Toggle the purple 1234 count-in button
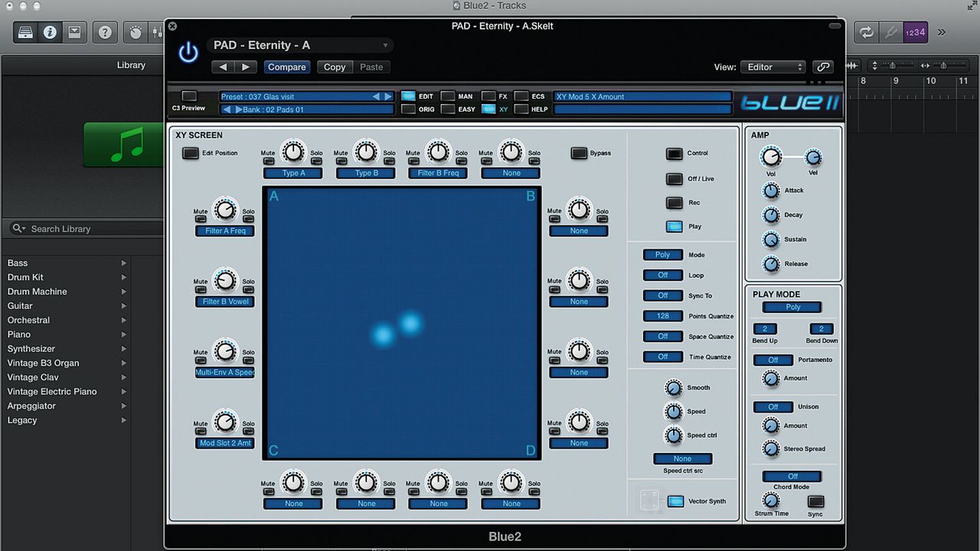This screenshot has width=980, height=551. pos(915,32)
